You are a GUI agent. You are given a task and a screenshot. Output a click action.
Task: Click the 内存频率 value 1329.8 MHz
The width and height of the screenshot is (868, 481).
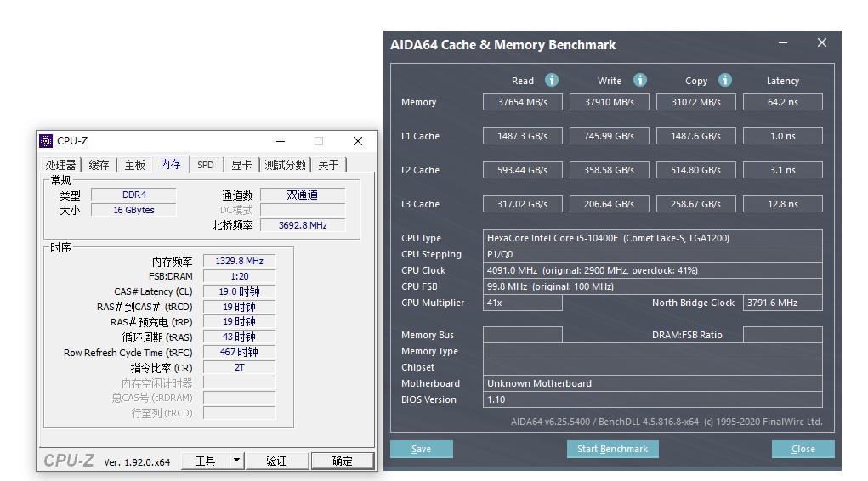pyautogui.click(x=239, y=261)
